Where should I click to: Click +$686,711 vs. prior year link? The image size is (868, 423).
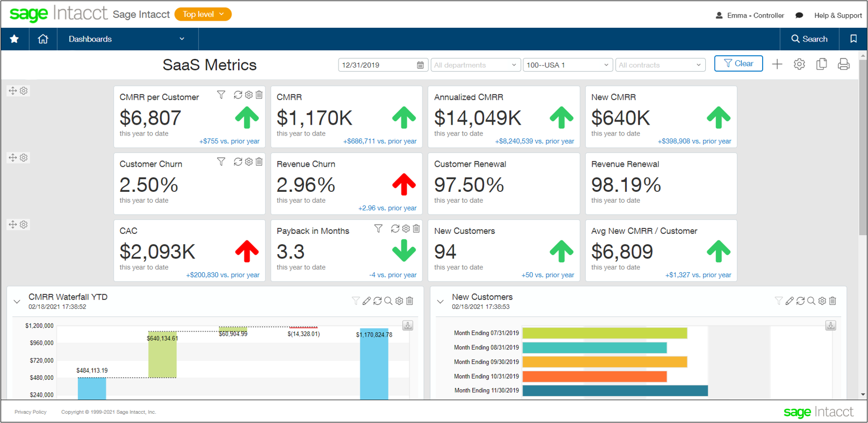[380, 141]
